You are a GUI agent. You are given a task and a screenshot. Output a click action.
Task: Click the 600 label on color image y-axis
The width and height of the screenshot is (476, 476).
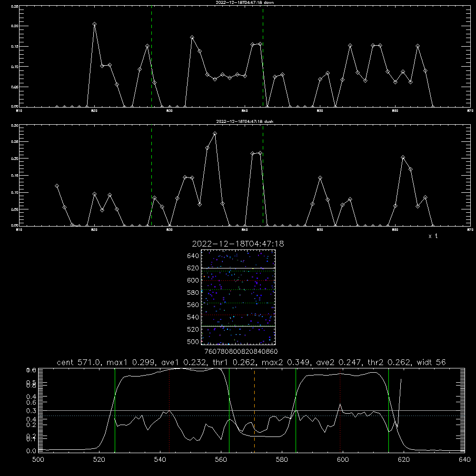click(x=193, y=280)
